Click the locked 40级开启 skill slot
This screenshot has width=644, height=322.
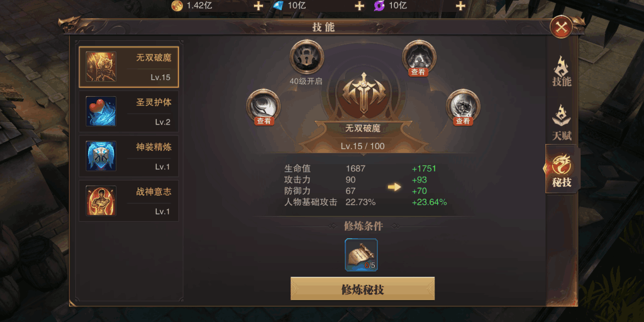pos(306,57)
